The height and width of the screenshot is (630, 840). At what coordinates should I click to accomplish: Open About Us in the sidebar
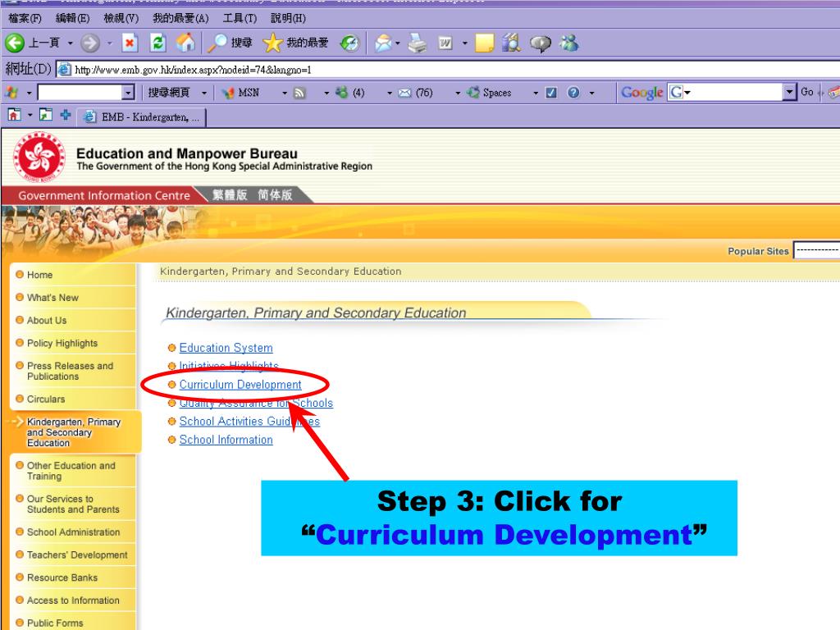[47, 321]
